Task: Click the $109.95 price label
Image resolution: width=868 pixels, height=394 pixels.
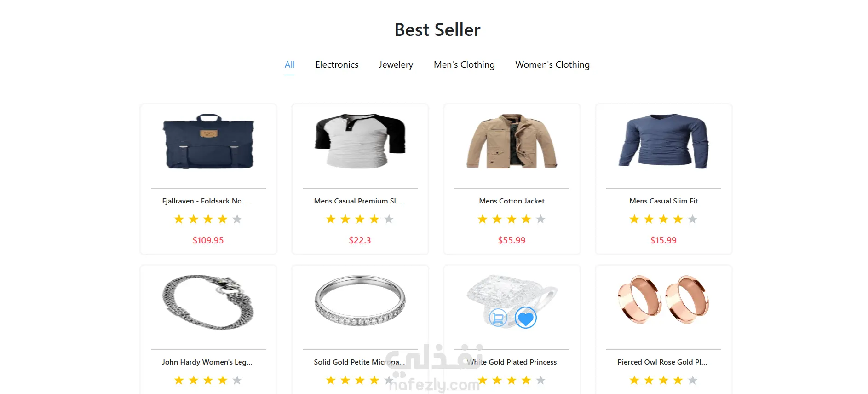Action: point(208,240)
